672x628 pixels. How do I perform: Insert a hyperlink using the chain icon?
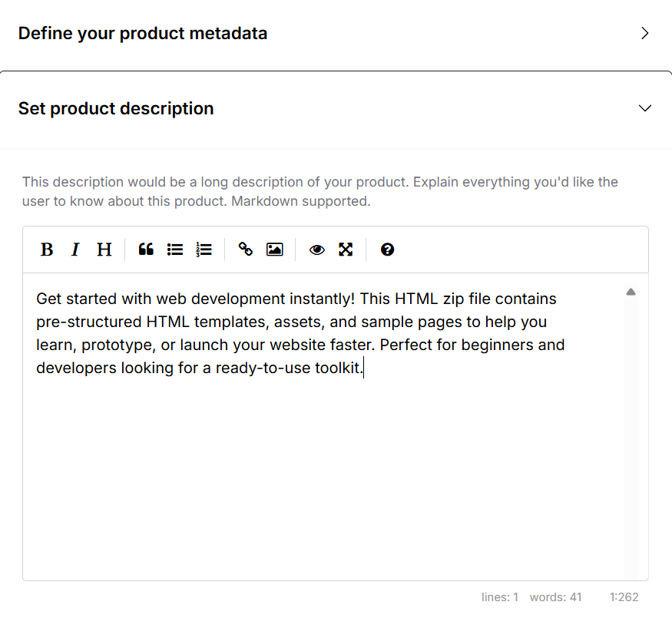[x=246, y=250]
